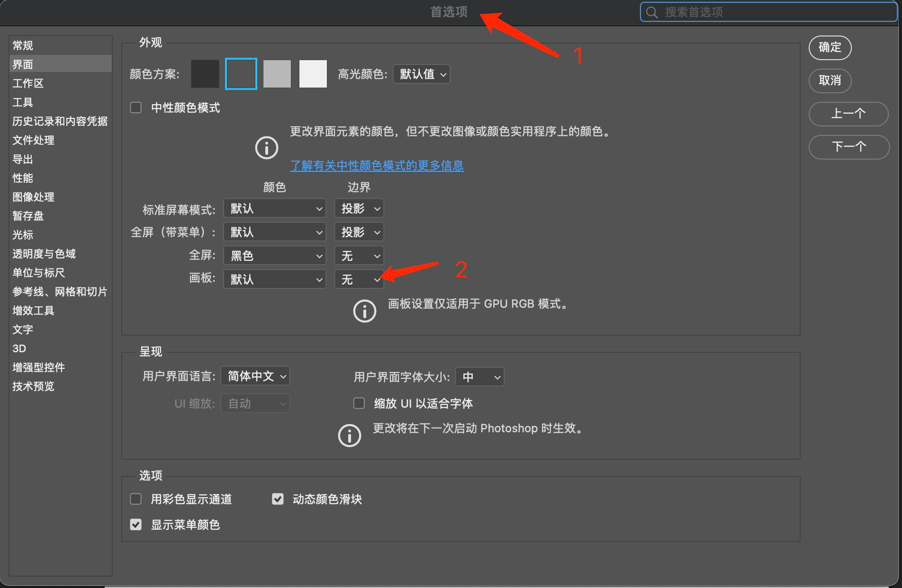Select the darkest color scheme swatch

205,74
